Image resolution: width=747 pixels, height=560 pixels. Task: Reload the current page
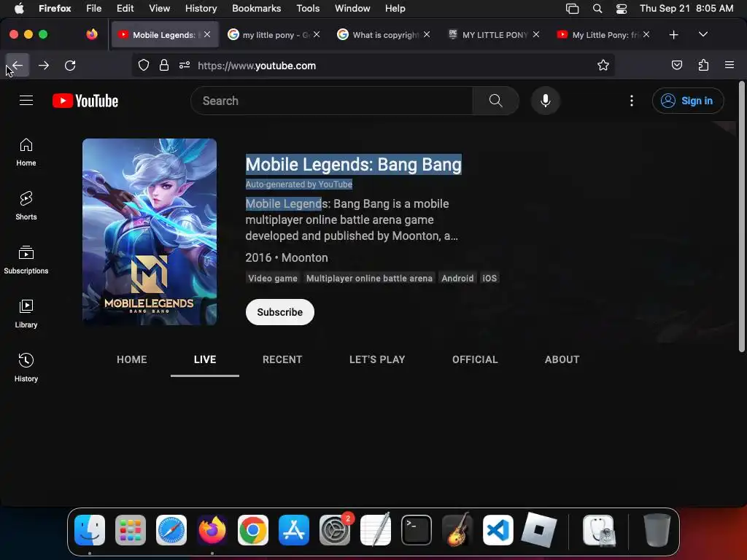point(70,65)
